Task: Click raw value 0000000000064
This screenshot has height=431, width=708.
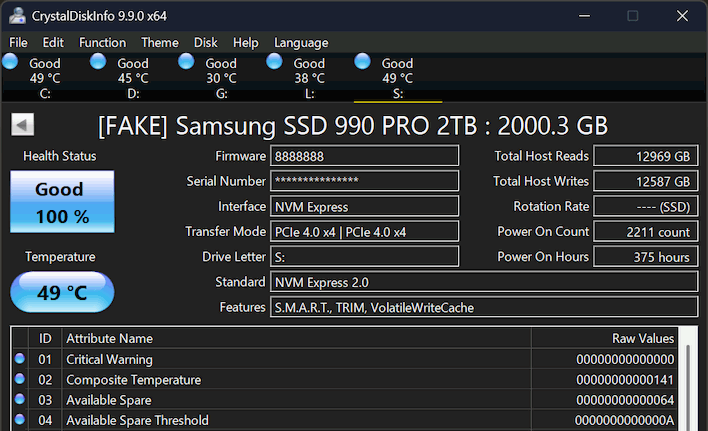Action: 625,400
